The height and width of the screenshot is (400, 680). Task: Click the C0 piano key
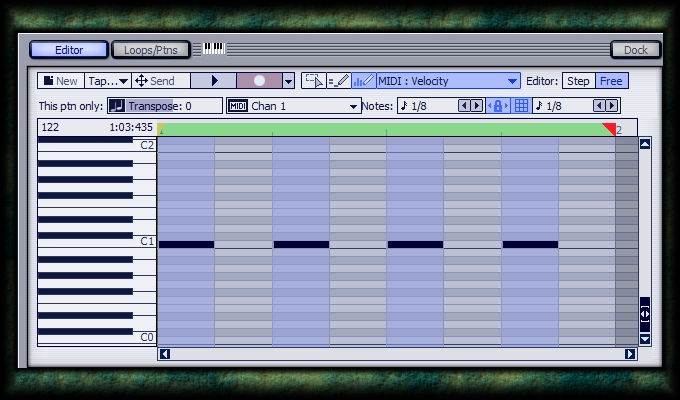coord(144,338)
